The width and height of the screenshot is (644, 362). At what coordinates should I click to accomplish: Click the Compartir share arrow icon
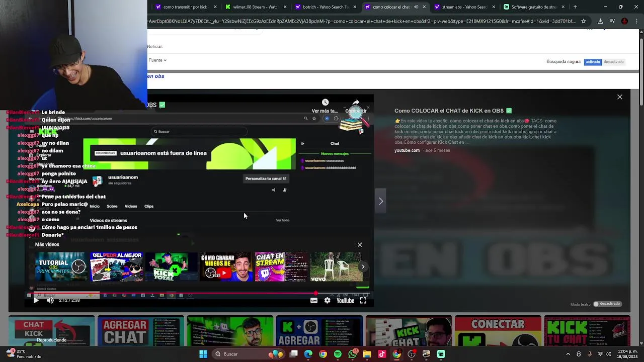(356, 103)
